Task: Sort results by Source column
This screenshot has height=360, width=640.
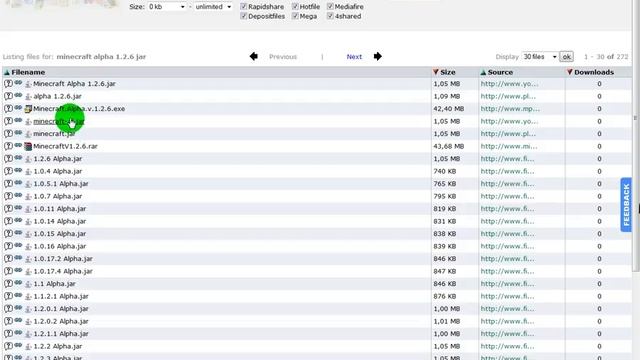Action: tap(500, 72)
